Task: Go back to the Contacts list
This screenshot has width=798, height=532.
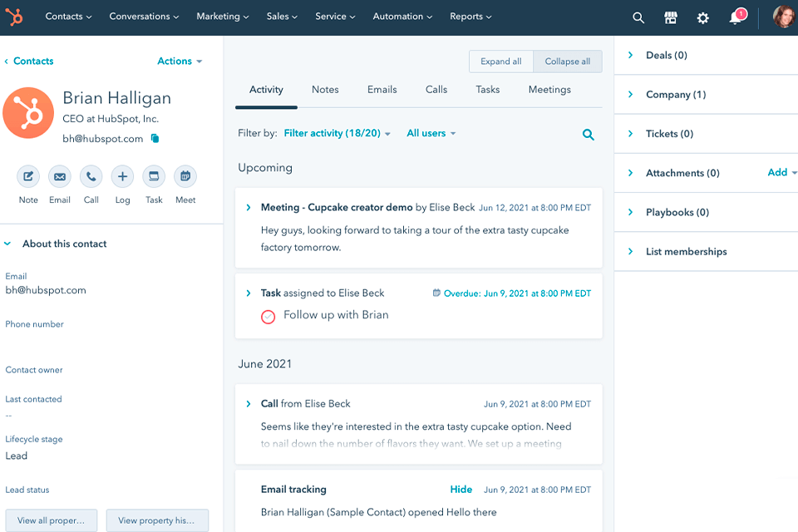Action: tap(29, 61)
